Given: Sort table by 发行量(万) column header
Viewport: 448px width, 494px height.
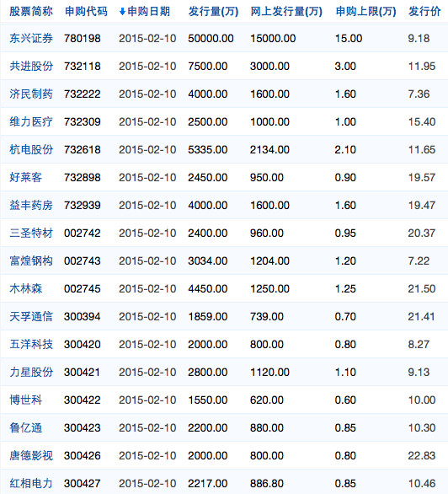Looking at the screenshot, I should click(x=213, y=12).
